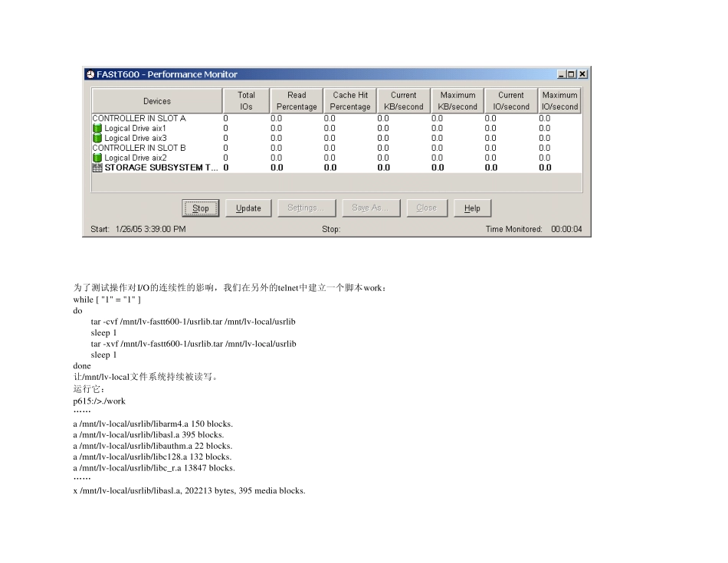Click the tar -cvf command line
The width and height of the screenshot is (728, 563).
pyautogui.click(x=193, y=322)
